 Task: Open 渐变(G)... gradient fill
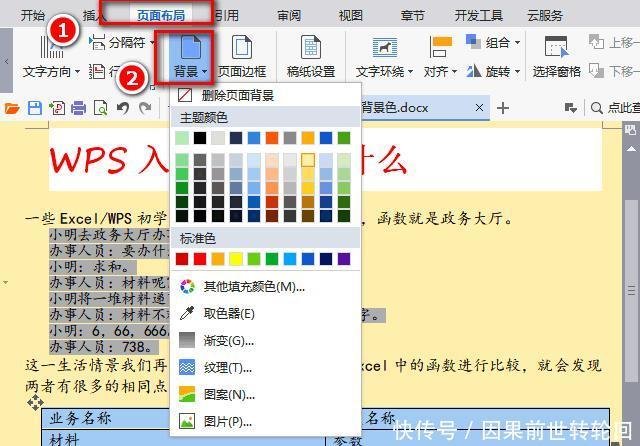(265, 340)
